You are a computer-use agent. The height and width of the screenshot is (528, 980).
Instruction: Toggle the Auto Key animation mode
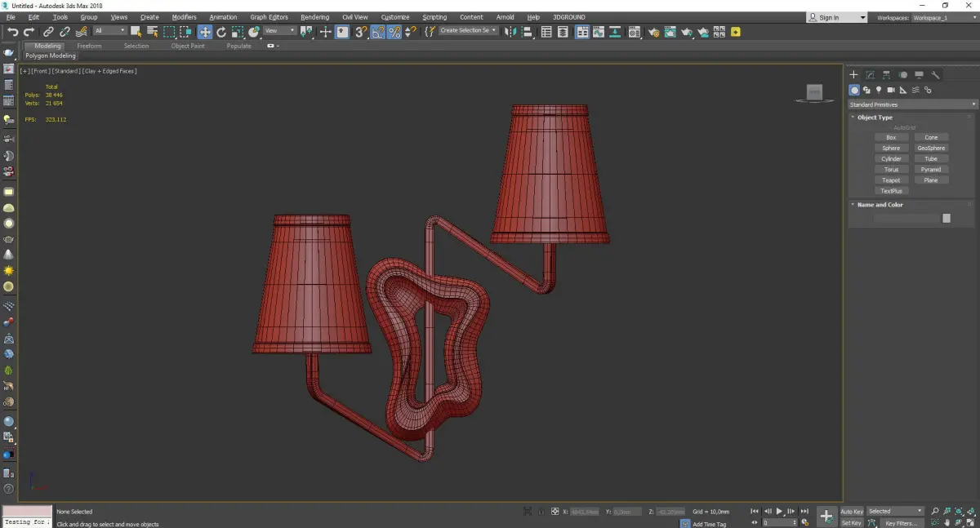pos(852,511)
